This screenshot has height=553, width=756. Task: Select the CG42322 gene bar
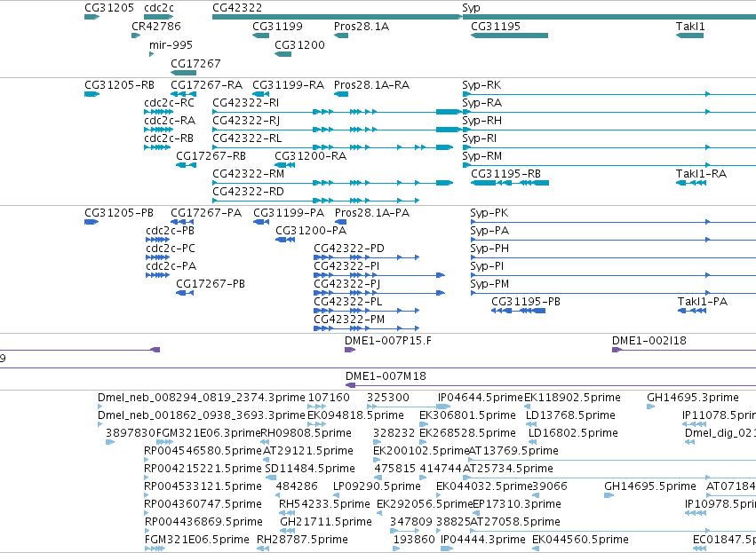pos(337,17)
